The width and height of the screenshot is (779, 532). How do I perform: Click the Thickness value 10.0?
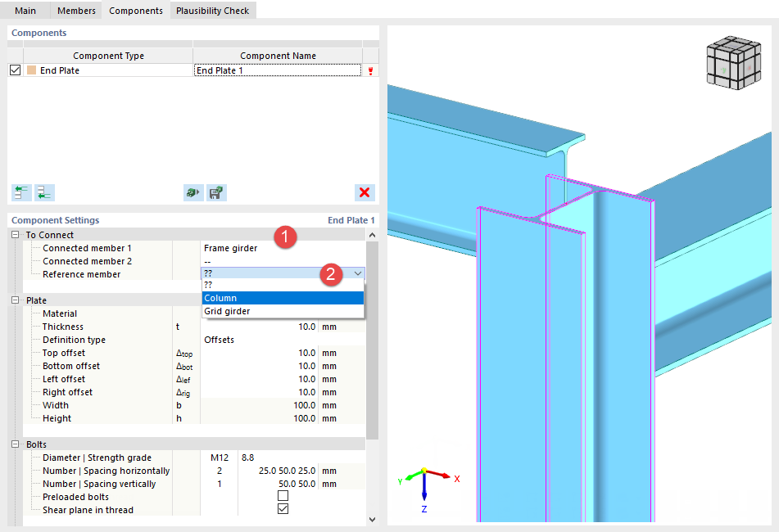pos(306,327)
